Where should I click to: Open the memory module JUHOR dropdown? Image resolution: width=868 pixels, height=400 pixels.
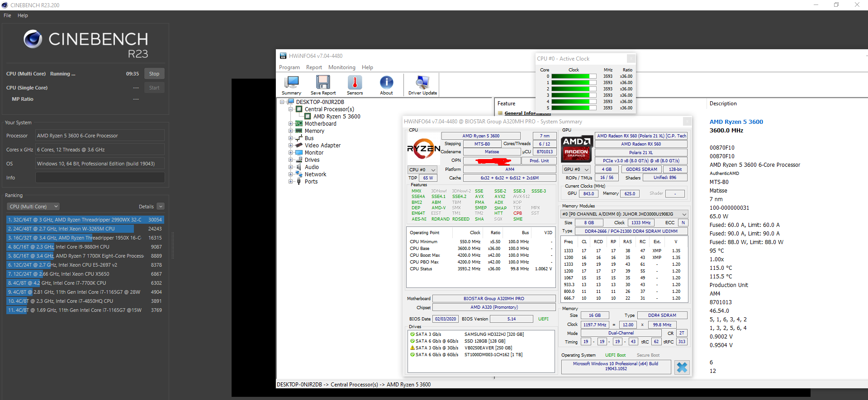point(624,214)
